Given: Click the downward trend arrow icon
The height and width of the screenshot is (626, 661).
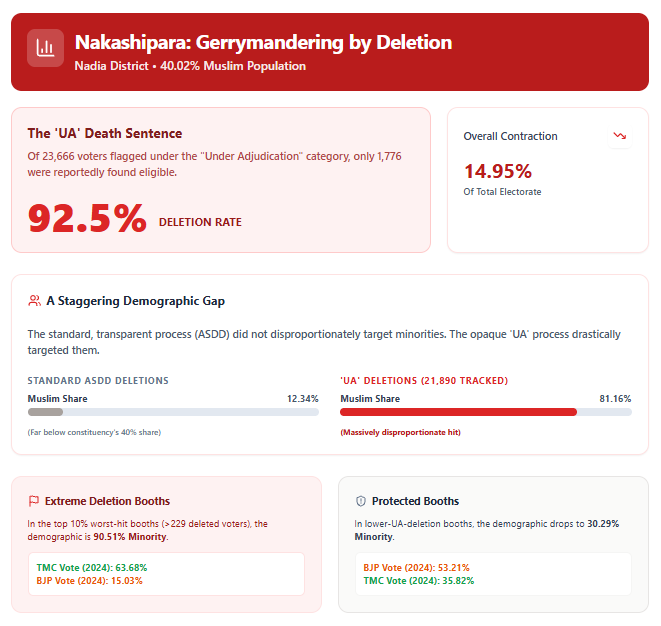Looking at the screenshot, I should pos(619,136).
